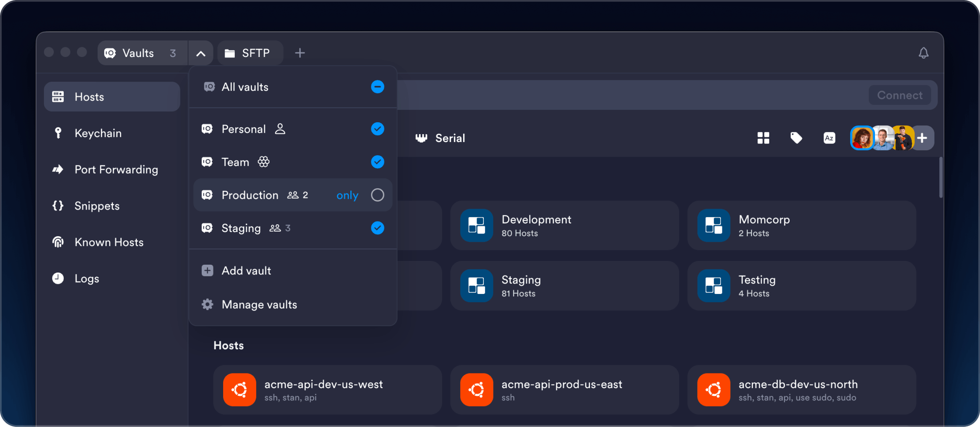Toggle the All vaults selection

(x=377, y=87)
